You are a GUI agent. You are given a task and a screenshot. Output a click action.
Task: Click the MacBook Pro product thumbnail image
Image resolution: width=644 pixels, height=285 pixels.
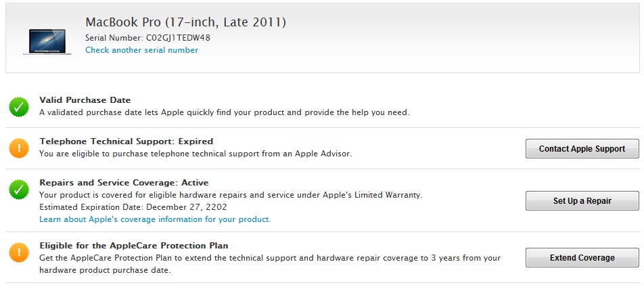tap(47, 41)
